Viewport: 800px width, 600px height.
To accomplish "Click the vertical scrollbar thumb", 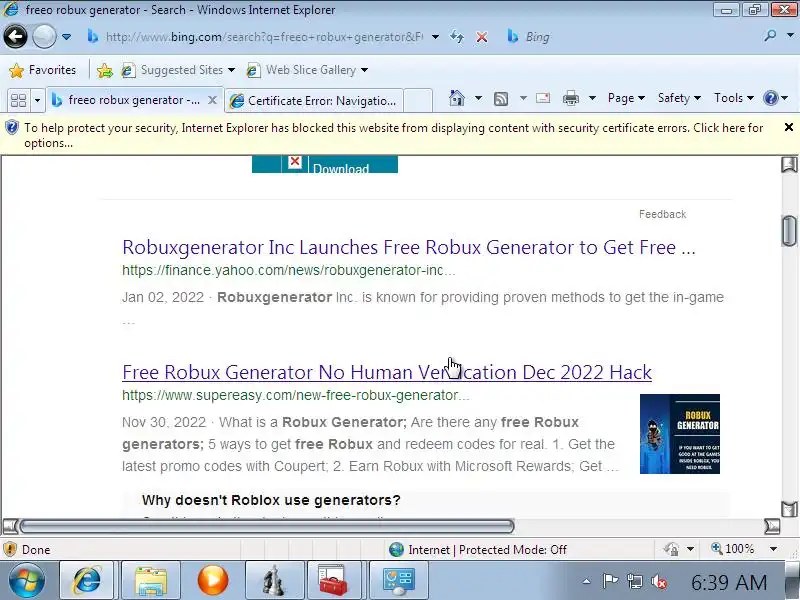I will click(x=789, y=231).
